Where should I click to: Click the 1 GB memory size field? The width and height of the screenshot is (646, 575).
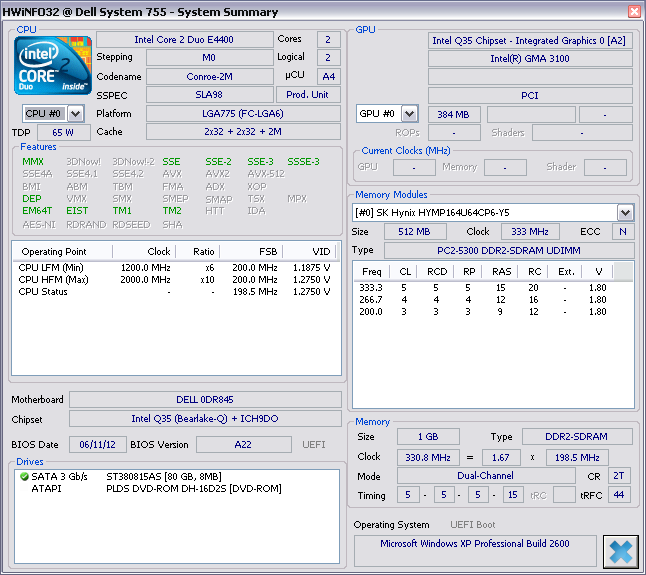click(428, 437)
